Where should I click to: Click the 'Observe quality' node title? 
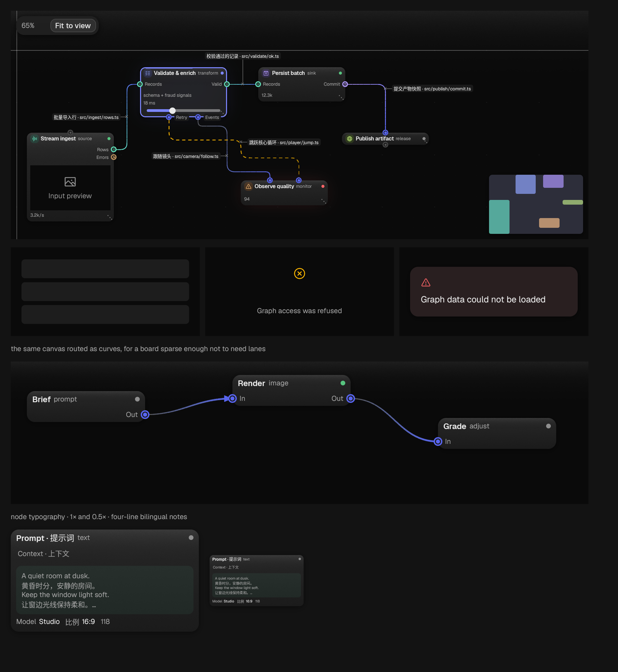click(274, 186)
